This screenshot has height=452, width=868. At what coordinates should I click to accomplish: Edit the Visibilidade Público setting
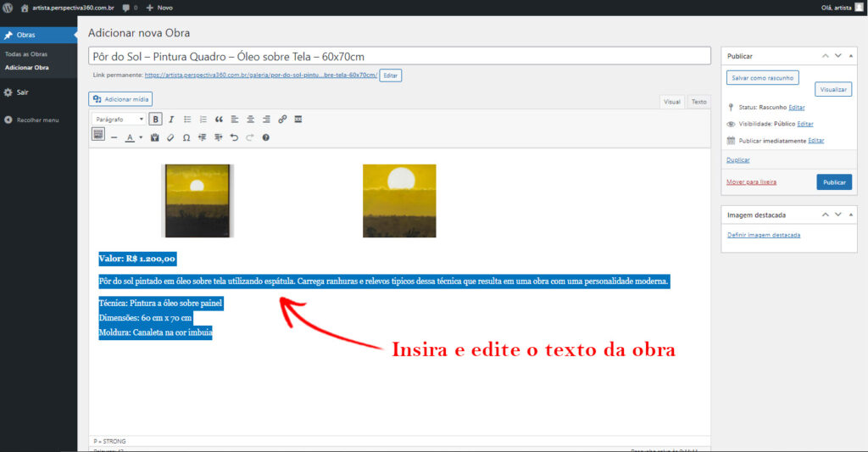point(805,124)
